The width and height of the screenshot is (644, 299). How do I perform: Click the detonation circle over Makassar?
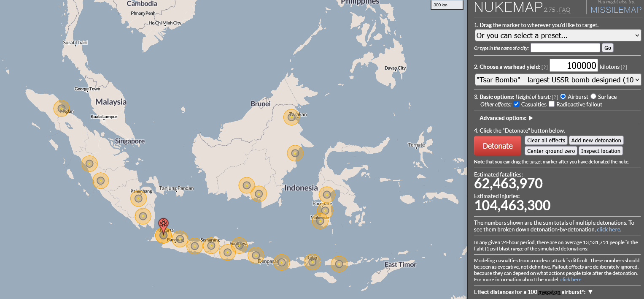[320, 220]
